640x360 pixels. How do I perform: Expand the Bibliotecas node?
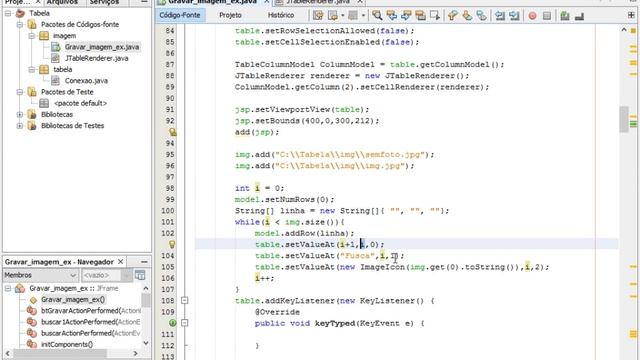pos(20,114)
